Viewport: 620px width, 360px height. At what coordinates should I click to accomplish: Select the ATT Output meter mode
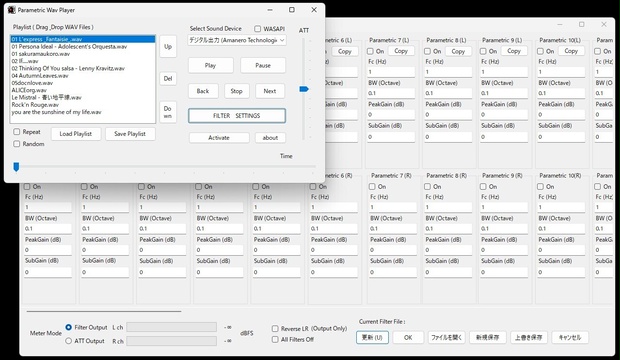(x=68, y=341)
